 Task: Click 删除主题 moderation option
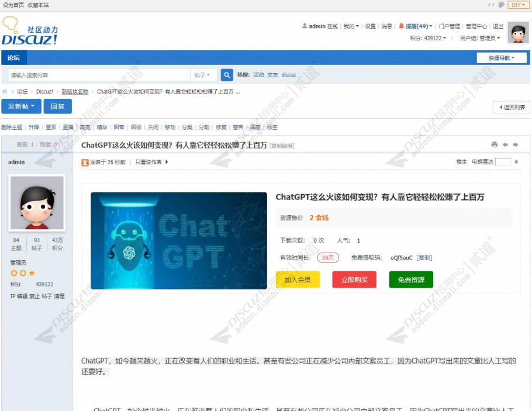[12, 127]
